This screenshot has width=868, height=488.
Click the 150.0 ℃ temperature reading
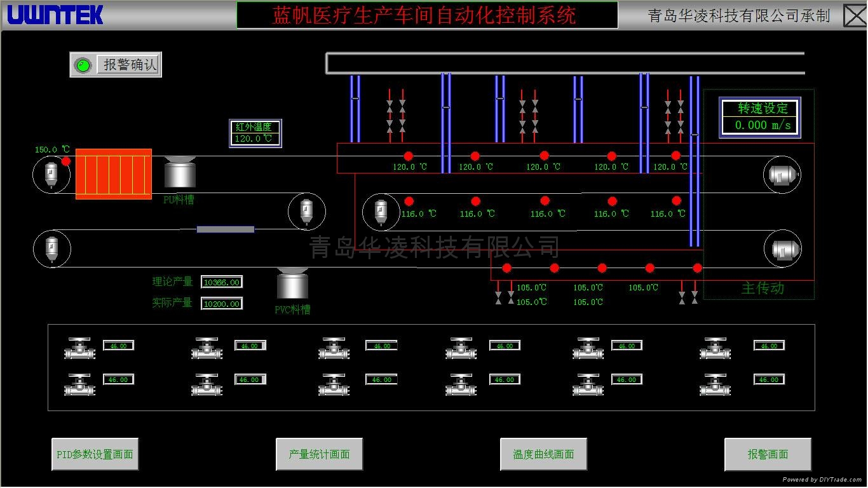52,150
